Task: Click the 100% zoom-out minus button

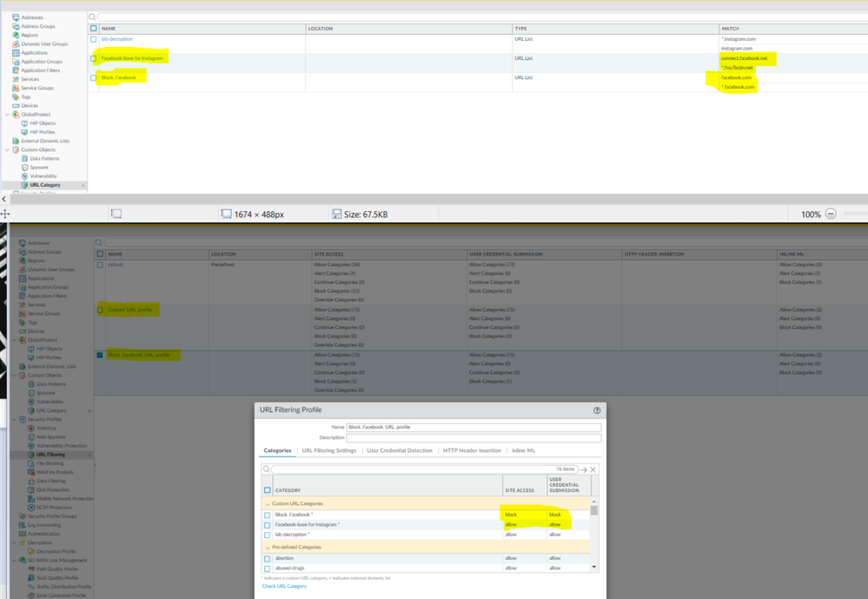Action: click(x=831, y=214)
